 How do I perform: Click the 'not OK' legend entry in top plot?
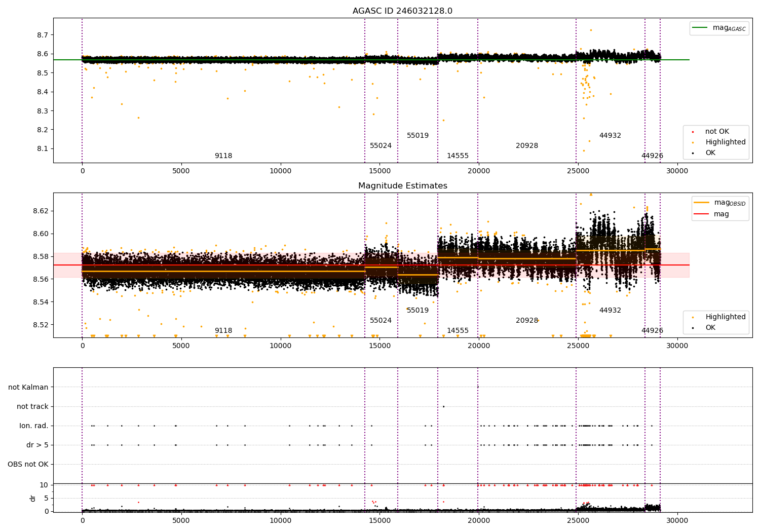point(717,132)
